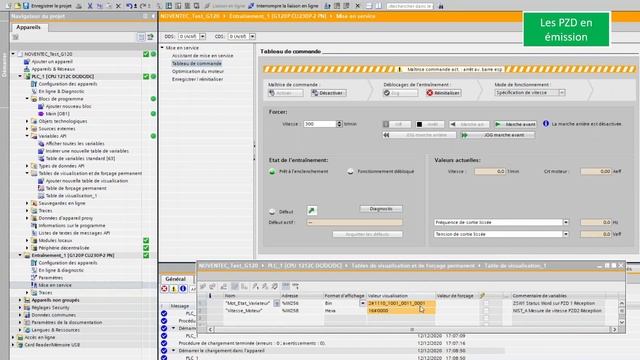640x360 pixels.
Task: Click Acquitter les défauts button
Action: [367, 234]
